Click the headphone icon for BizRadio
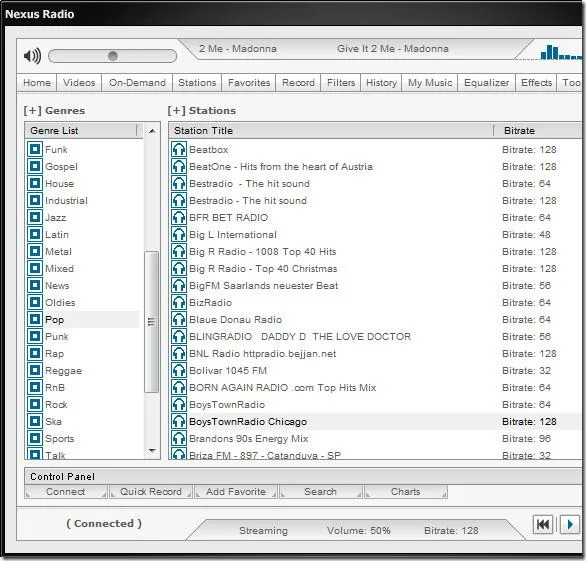 [x=179, y=302]
